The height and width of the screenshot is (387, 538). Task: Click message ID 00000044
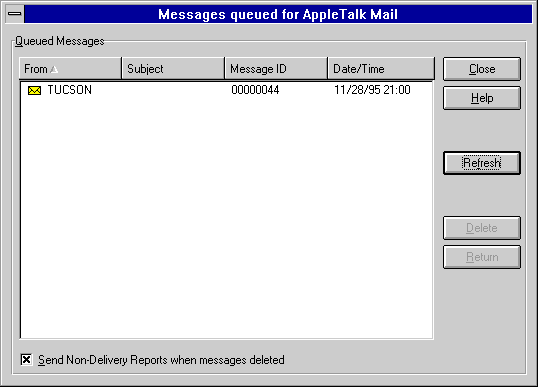pyautogui.click(x=255, y=90)
